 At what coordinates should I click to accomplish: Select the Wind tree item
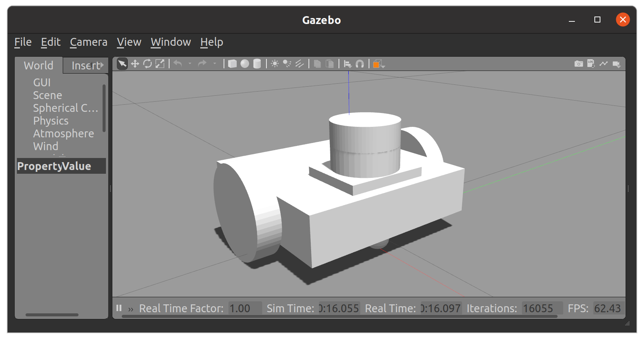[x=45, y=146]
